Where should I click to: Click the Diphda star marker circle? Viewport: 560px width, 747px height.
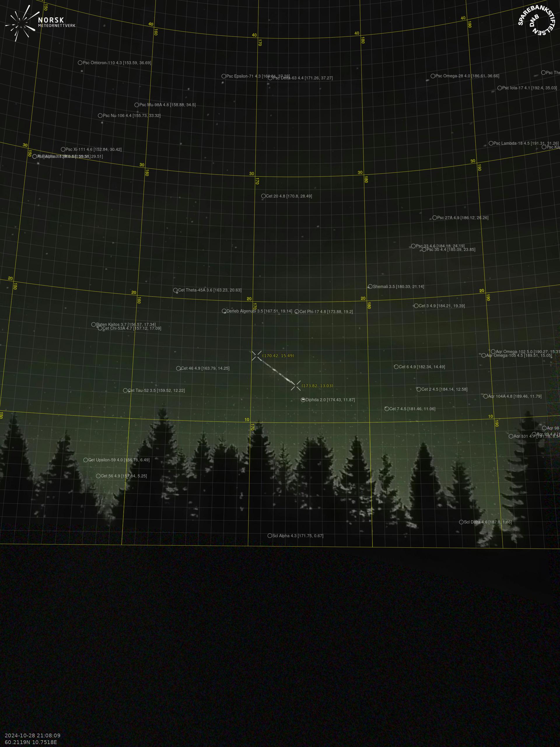pyautogui.click(x=303, y=399)
